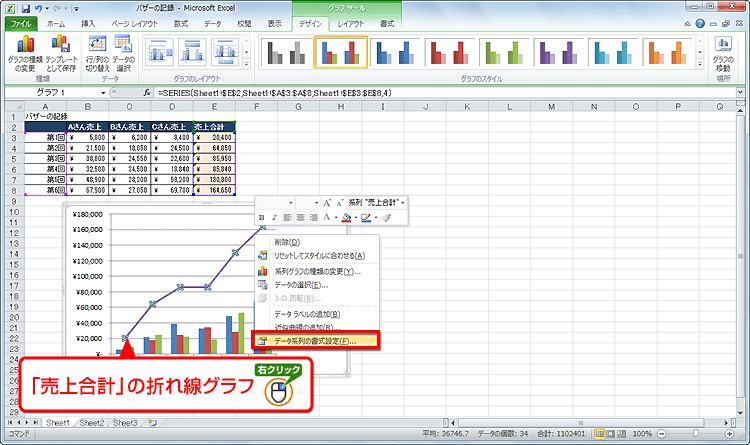
Task: Select the teal chart style
Action: (x=613, y=52)
